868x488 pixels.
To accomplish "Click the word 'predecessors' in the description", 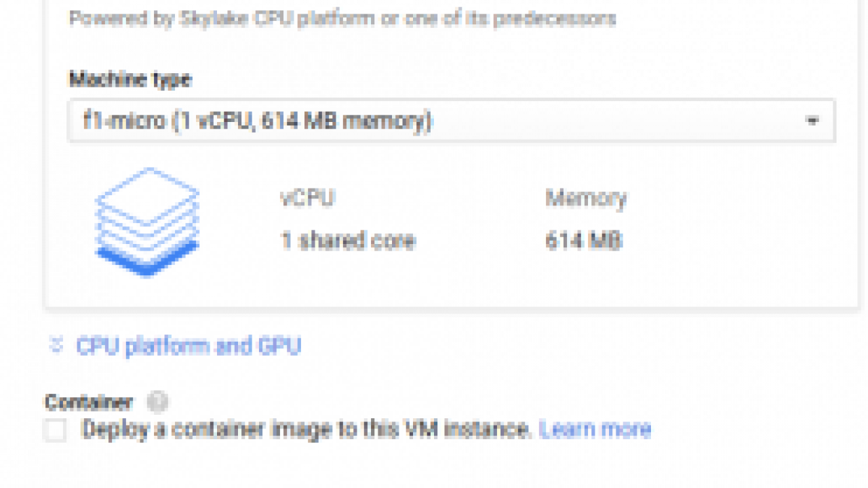I will coord(554,18).
